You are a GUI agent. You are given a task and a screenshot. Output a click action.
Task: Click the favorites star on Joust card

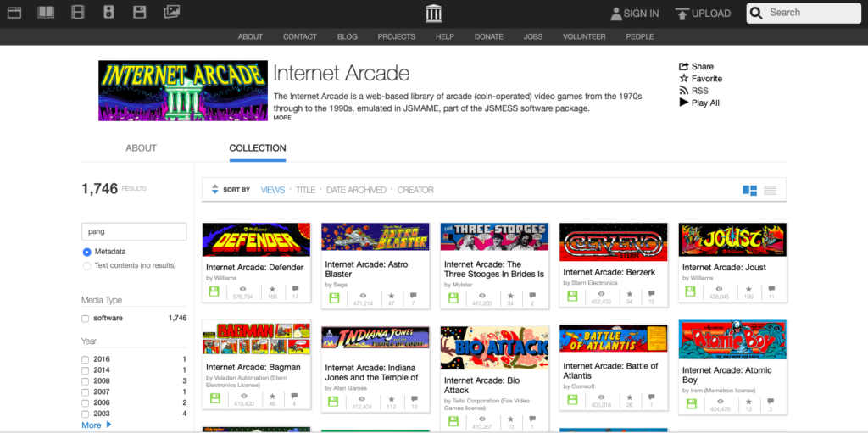748,289
